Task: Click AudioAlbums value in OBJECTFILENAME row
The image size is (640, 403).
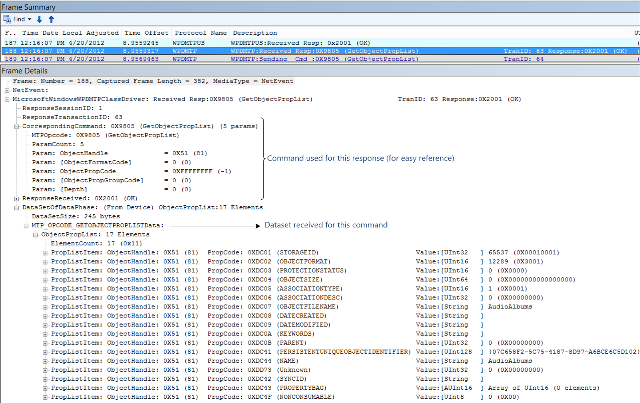Action: [x=510, y=307]
